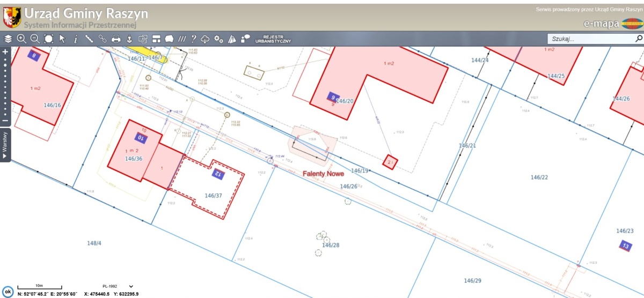This screenshot has width=644, height=298.
Task: Click parcel label 144/26
Action: [621, 99]
